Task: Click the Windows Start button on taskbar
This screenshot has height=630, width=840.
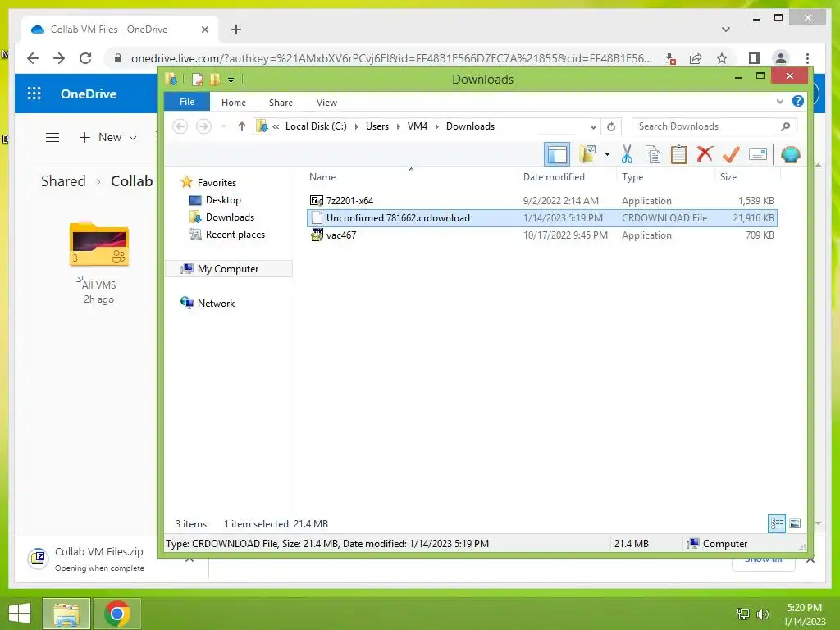Action: [x=20, y=614]
